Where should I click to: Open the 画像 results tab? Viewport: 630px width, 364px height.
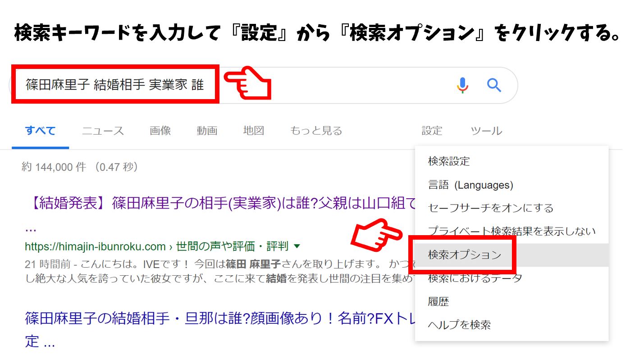coord(160,131)
